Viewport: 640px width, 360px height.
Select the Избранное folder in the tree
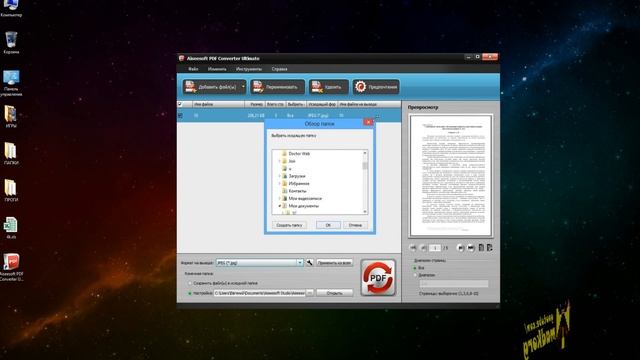[299, 184]
